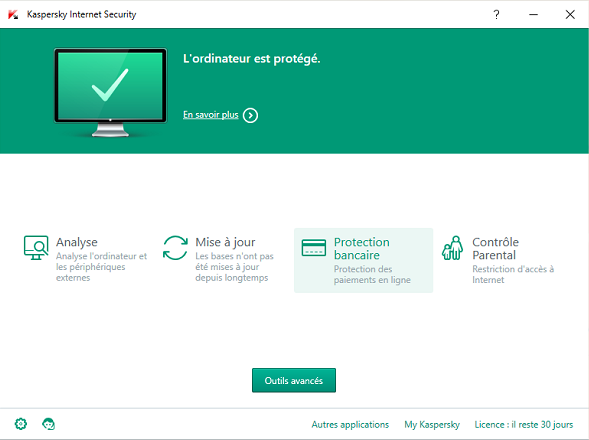The width and height of the screenshot is (589, 440).
Task: Go to My Kaspersky
Action: point(432,425)
